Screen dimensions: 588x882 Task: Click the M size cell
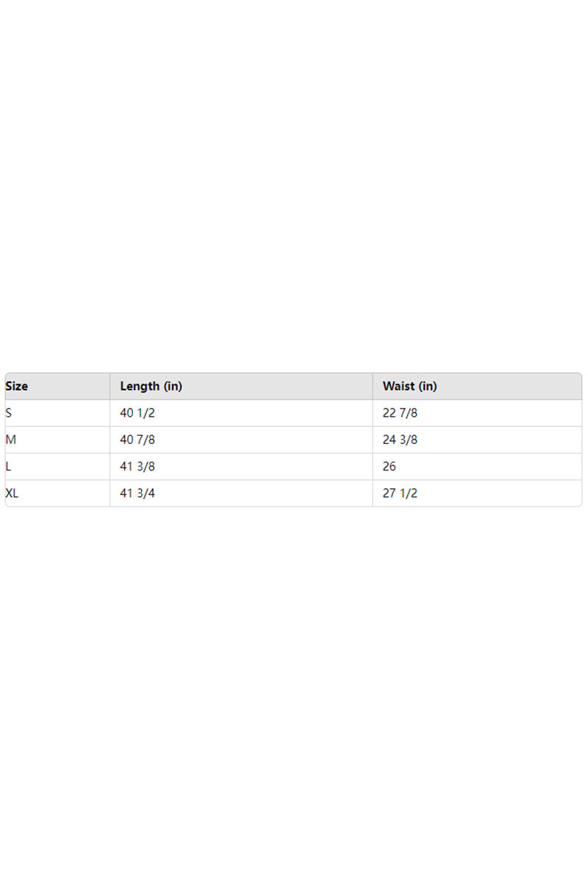10,440
